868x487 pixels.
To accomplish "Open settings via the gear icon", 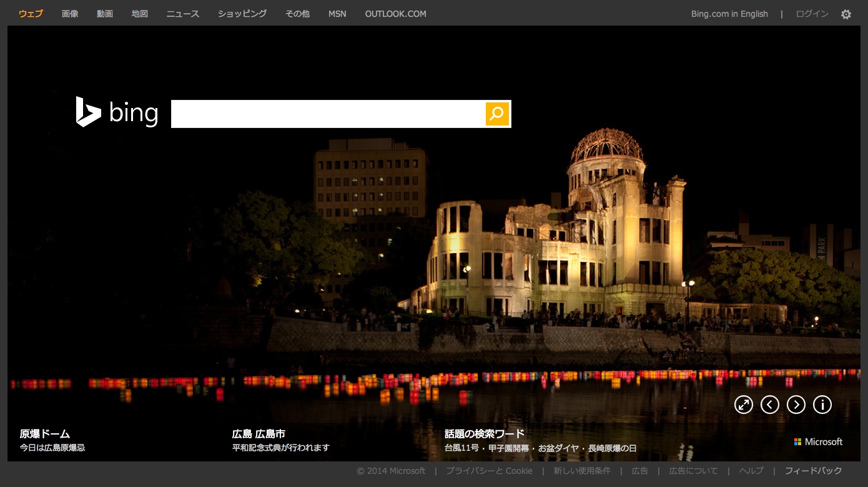I will click(x=846, y=14).
